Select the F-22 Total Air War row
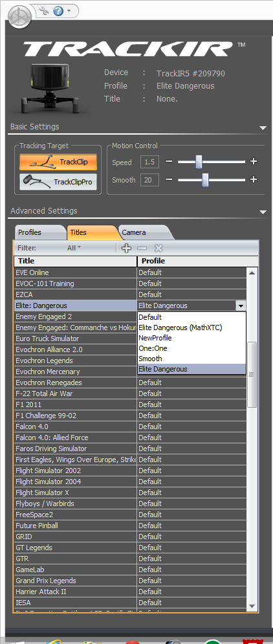Screen dimensions: 273x644 click(75, 394)
